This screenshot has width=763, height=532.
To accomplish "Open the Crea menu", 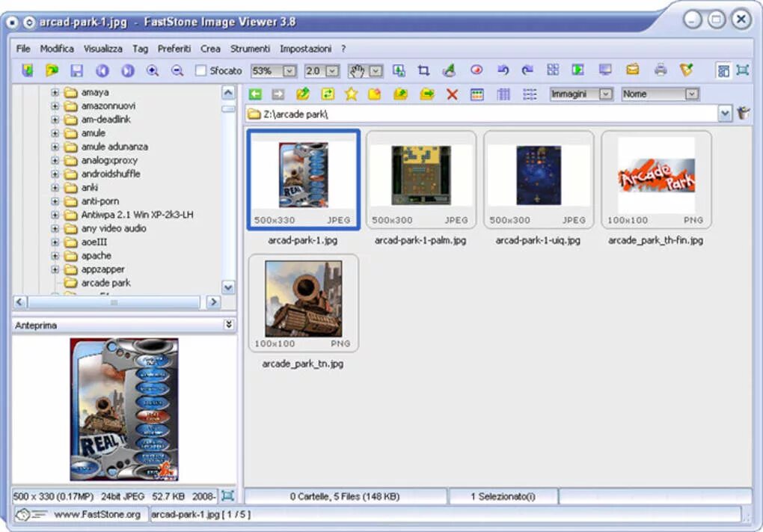I will 210,49.
